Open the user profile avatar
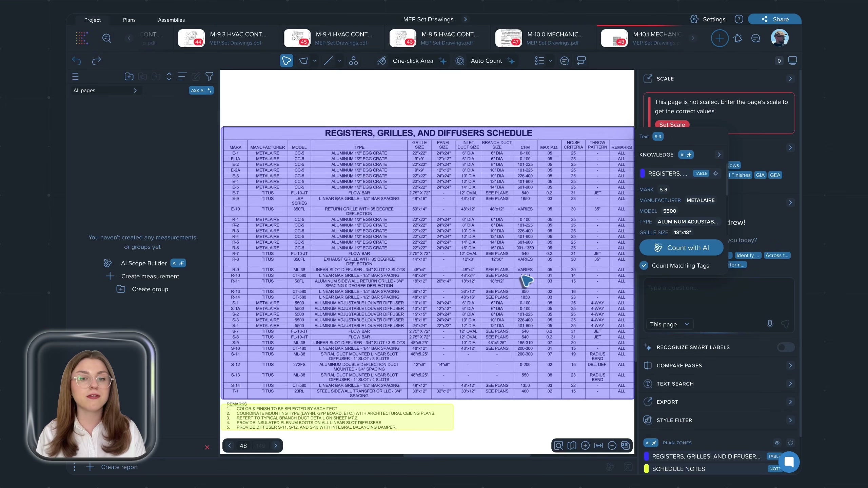 [x=780, y=38]
